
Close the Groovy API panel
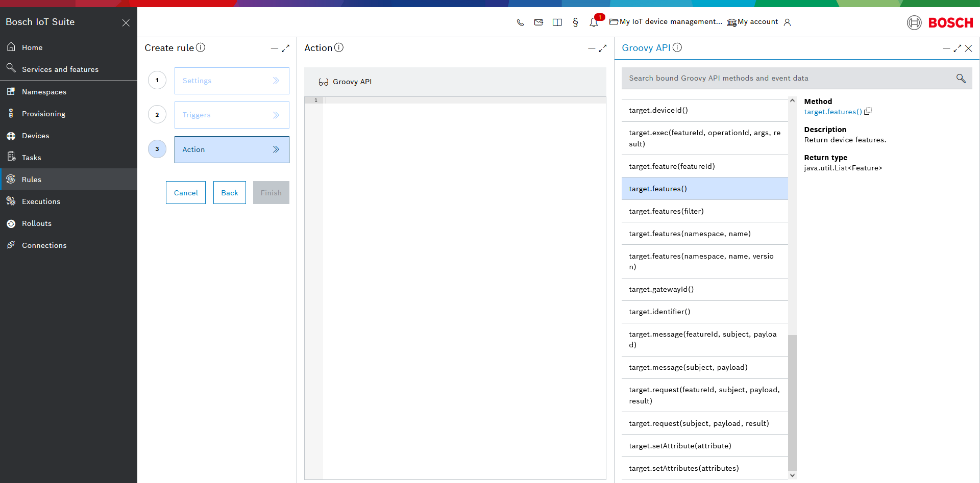click(969, 48)
